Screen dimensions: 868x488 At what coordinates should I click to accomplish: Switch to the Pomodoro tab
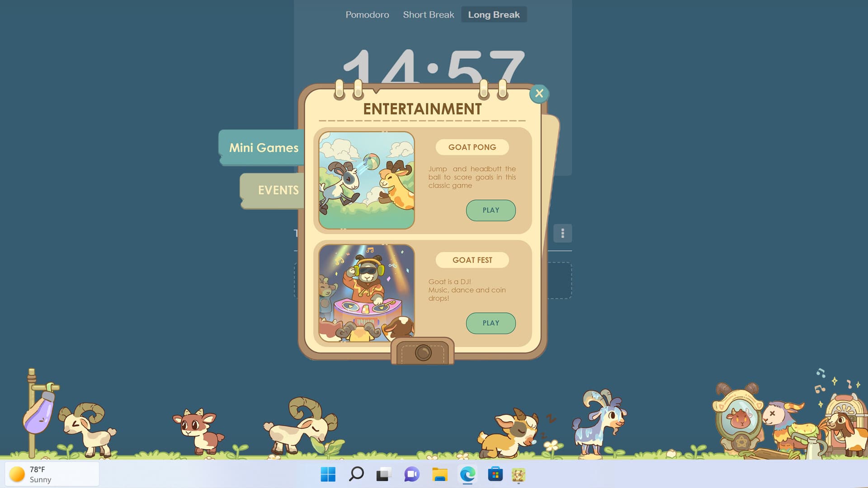pyautogui.click(x=367, y=14)
